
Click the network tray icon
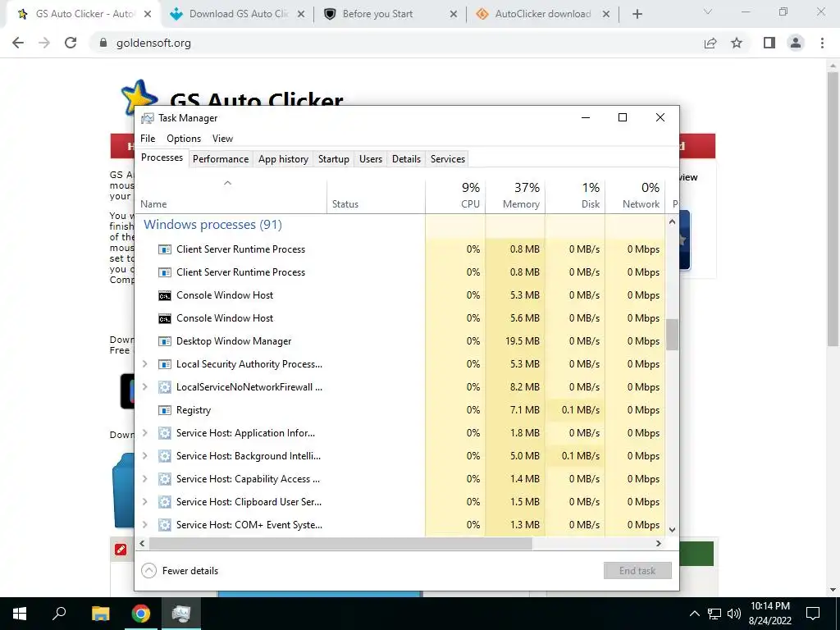714,614
